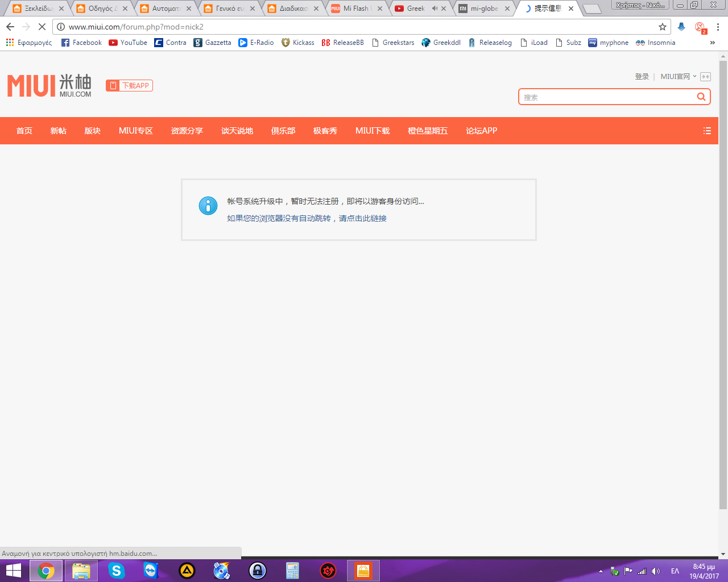Open the red gear app in taskbar
Viewport: 728px width, 582px height.
point(328,571)
